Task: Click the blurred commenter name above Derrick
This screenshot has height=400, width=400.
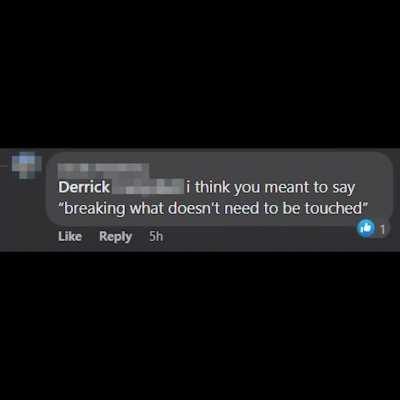Action: click(104, 169)
